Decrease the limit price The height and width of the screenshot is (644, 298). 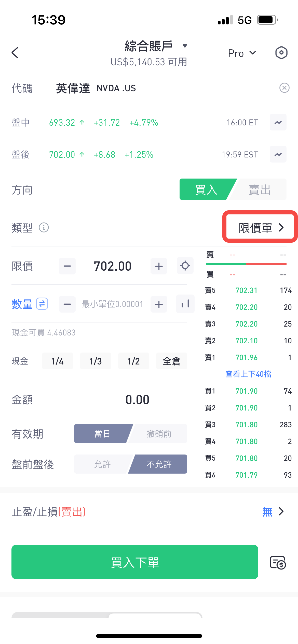67,266
